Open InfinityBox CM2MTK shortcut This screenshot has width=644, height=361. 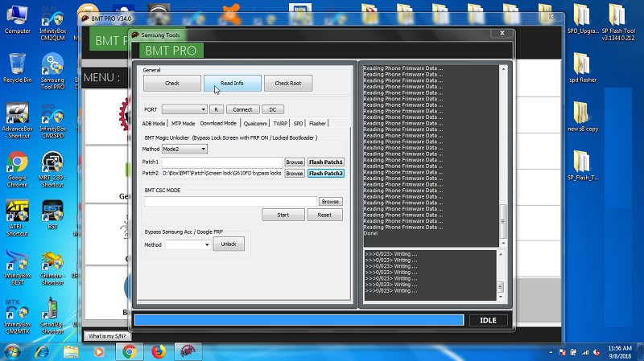click(x=17, y=316)
